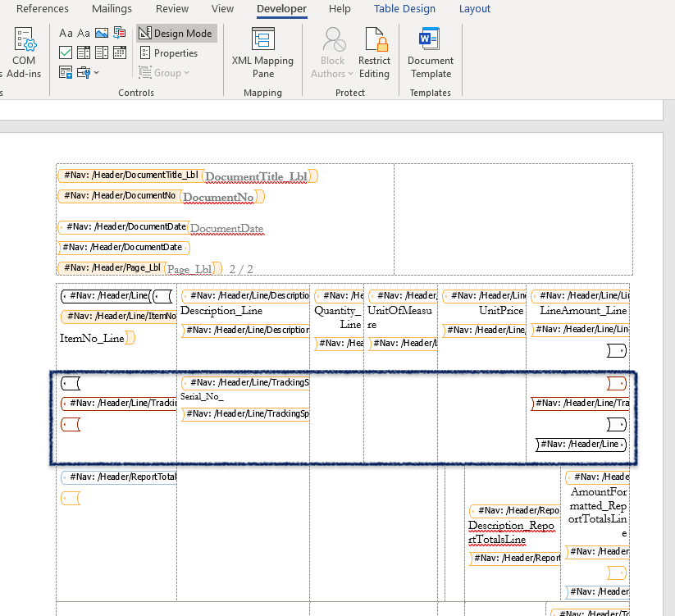Open Legacy Tools toolbox icon
This screenshot has height=616, width=675.
click(x=84, y=72)
